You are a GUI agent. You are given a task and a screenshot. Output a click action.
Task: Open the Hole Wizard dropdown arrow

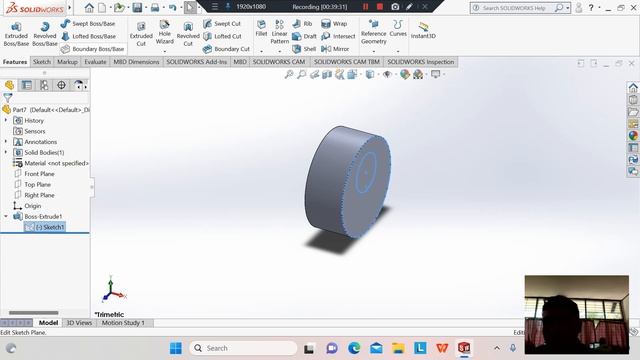click(x=165, y=51)
